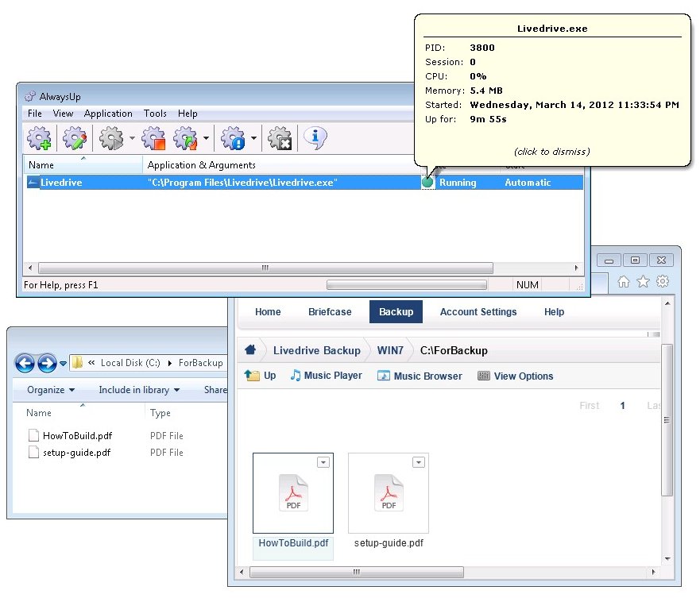Click (click to dismiss) on the tooltip
This screenshot has height=598, width=700.
pyautogui.click(x=551, y=152)
